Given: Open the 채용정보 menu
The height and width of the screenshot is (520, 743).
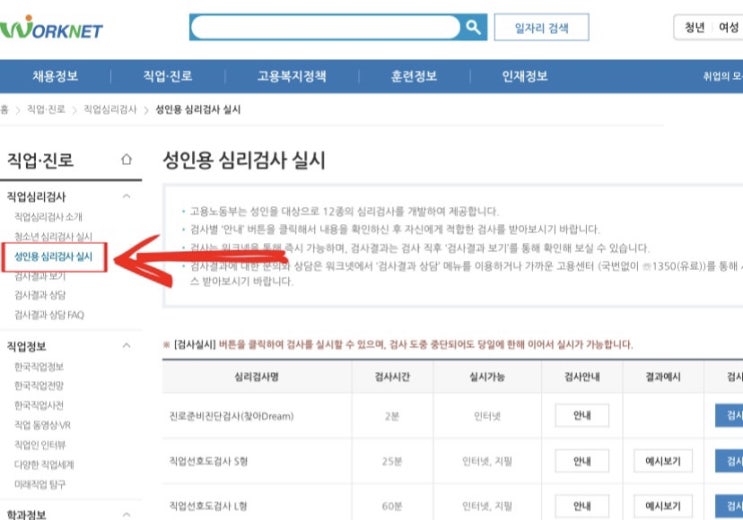Looking at the screenshot, I should point(55,76).
